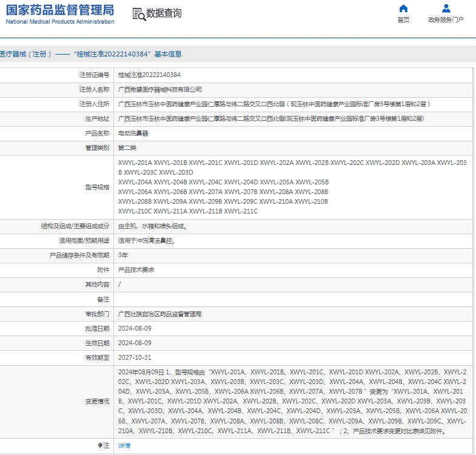Click the attachment value 产品技术要求
This screenshot has width=476, height=455.
pyautogui.click(x=136, y=270)
